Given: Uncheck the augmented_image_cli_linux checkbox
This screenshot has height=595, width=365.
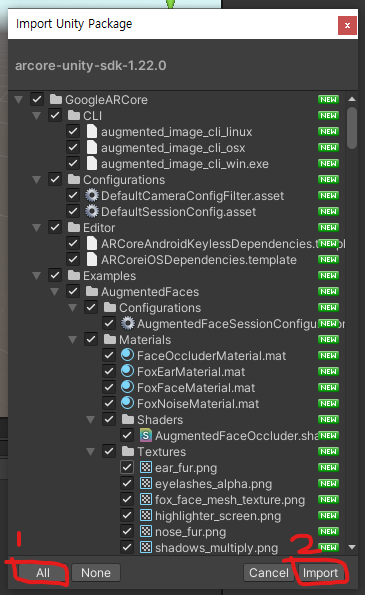Looking at the screenshot, I should tap(73, 131).
